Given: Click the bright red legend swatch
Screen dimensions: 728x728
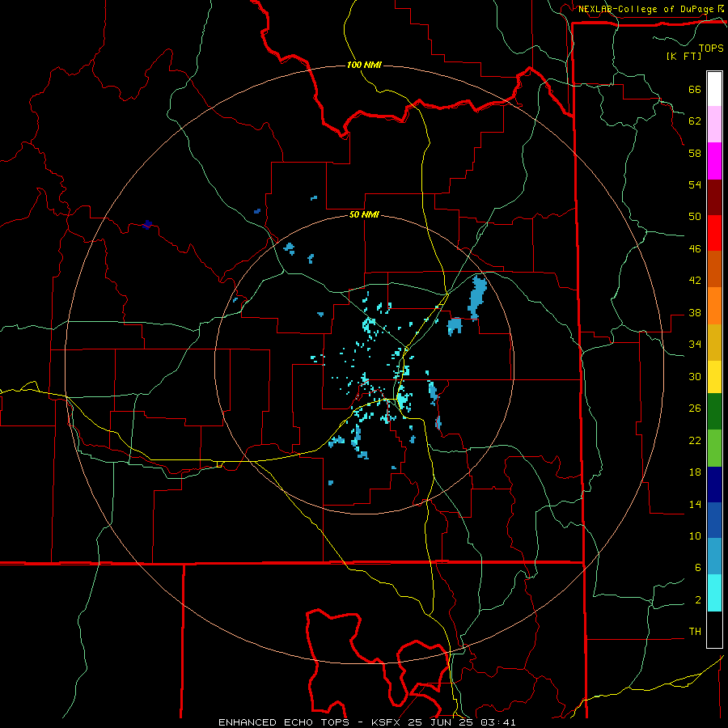Looking at the screenshot, I should click(714, 233).
